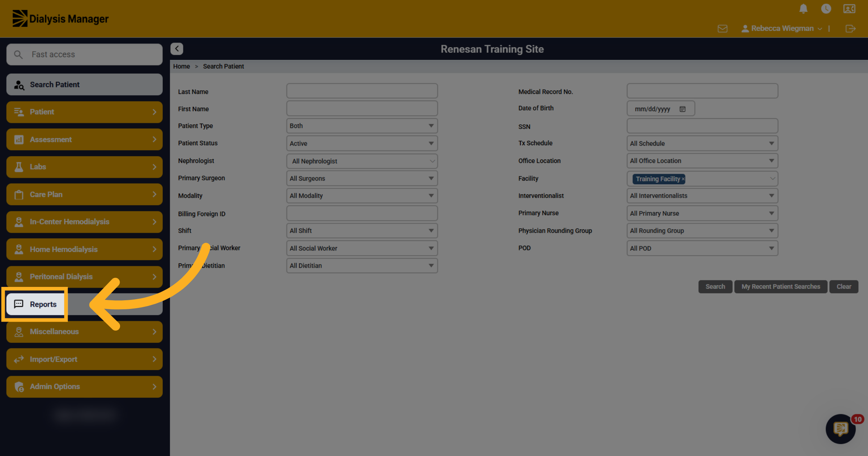
Task: Open the Modality dropdown
Action: click(362, 196)
